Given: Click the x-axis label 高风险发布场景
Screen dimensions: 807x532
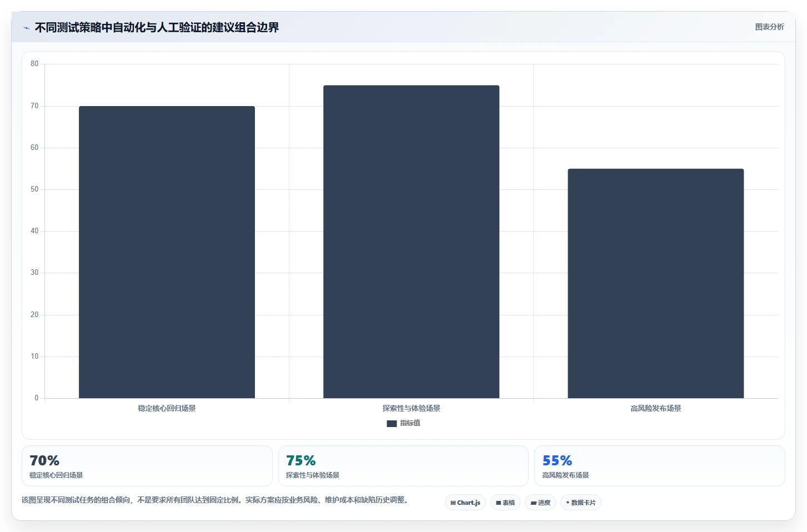Looking at the screenshot, I should 655,408.
